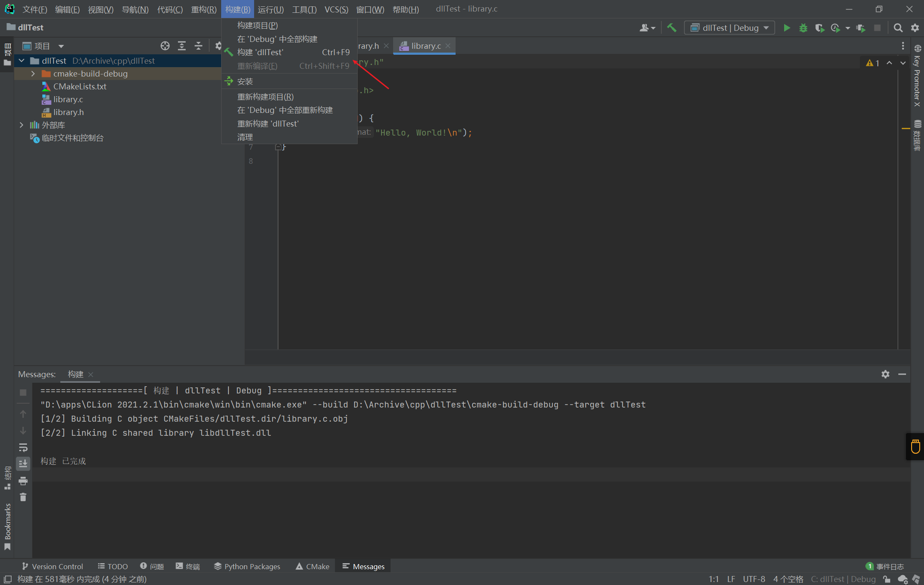Open editor tabs three-dot menu
924x585 pixels.
(x=903, y=46)
